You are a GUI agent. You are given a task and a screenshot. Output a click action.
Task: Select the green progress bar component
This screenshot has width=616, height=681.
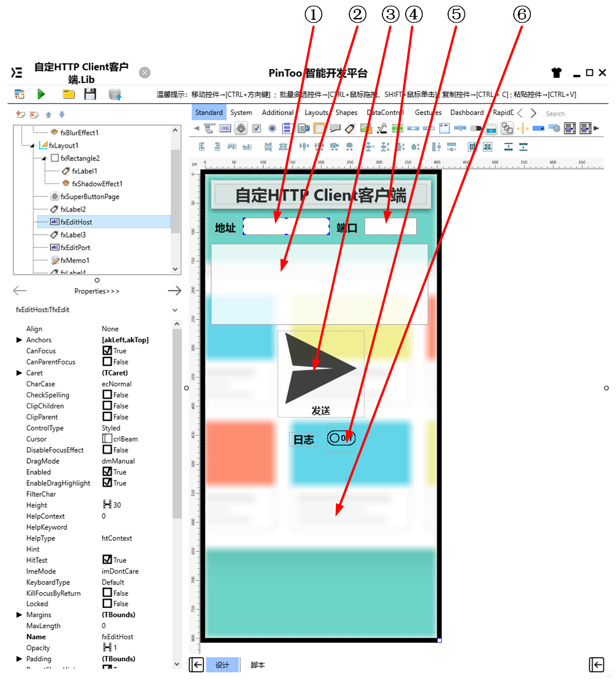coord(397,128)
